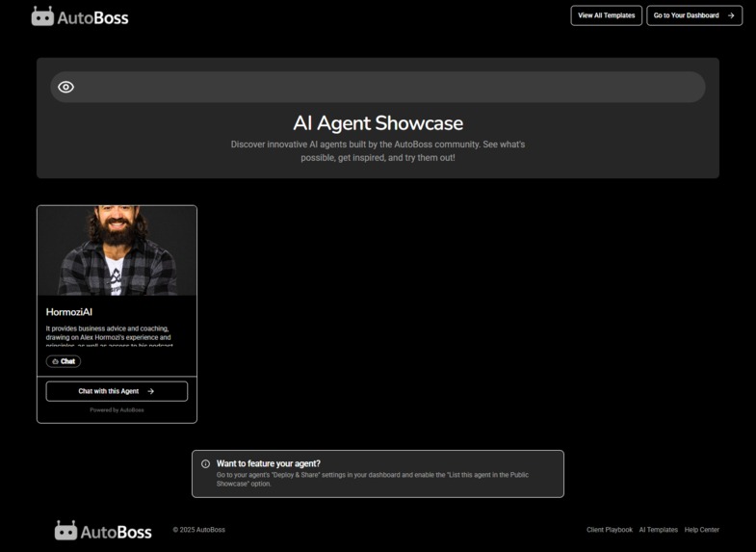The image size is (756, 552).
Task: Open AI Templates footer link
Action: pos(658,530)
